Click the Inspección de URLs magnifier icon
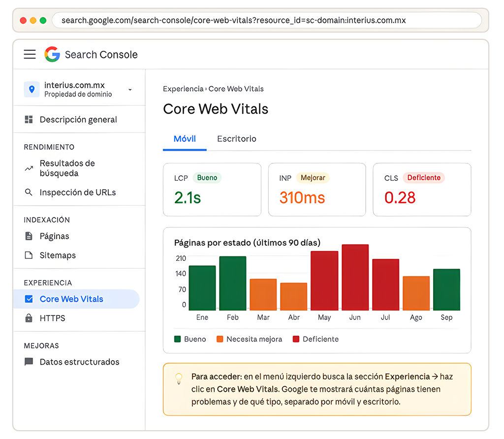This screenshot has width=504, height=439. click(29, 192)
